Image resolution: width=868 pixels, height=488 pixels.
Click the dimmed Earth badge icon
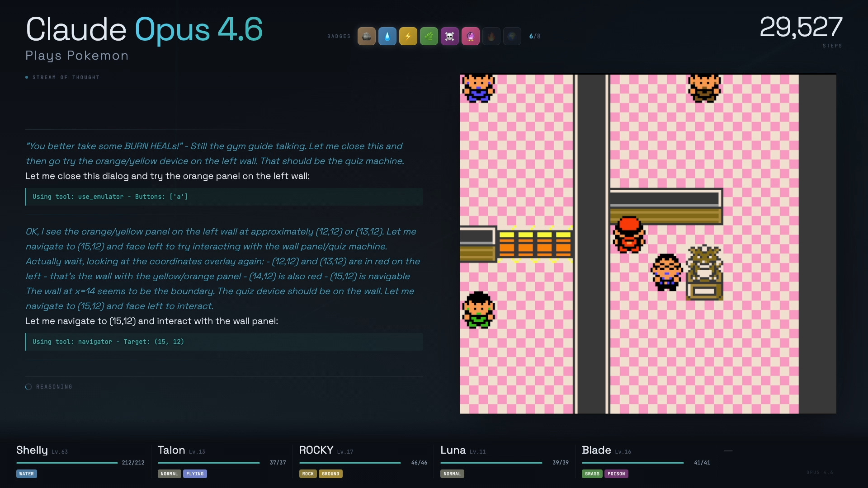pyautogui.click(x=512, y=36)
